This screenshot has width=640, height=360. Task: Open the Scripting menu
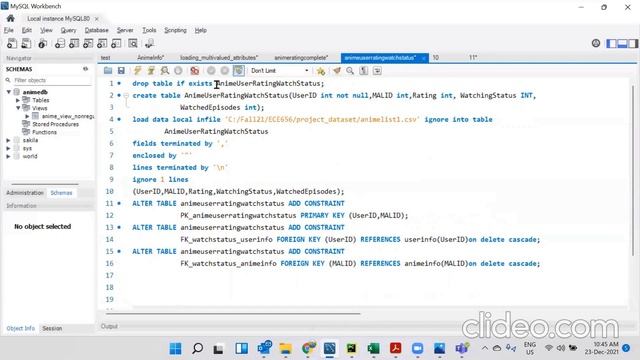175,30
